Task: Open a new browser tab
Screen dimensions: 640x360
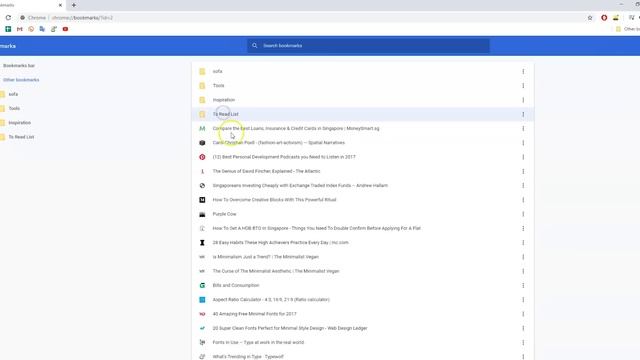Action: click(74, 5)
